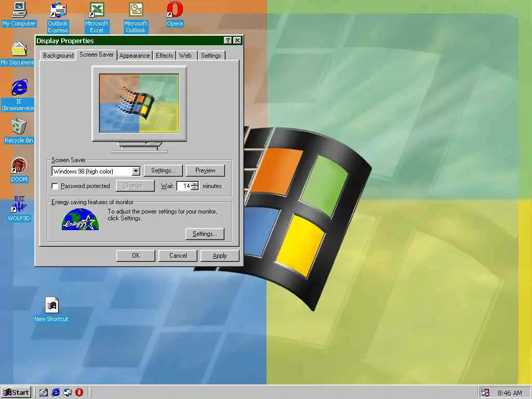Click the monitor preview thumbnail
The height and width of the screenshot is (399, 532).
pos(139,103)
